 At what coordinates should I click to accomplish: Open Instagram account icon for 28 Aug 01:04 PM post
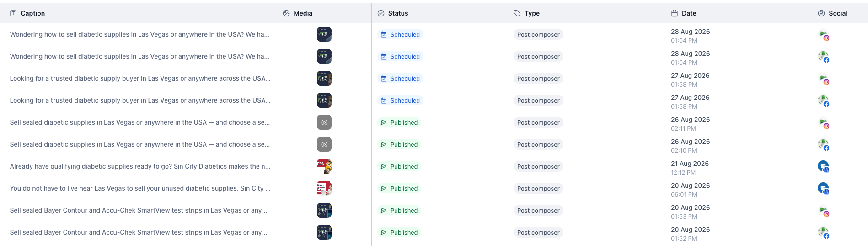(x=824, y=35)
